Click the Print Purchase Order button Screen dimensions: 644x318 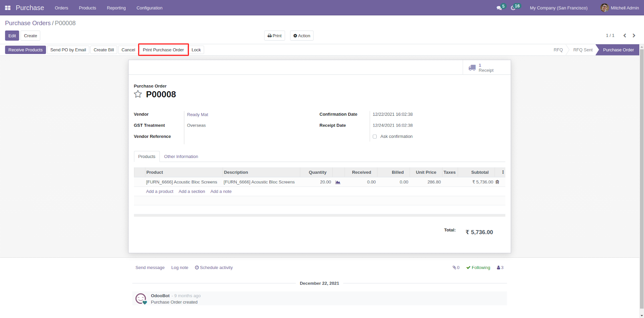click(x=163, y=50)
